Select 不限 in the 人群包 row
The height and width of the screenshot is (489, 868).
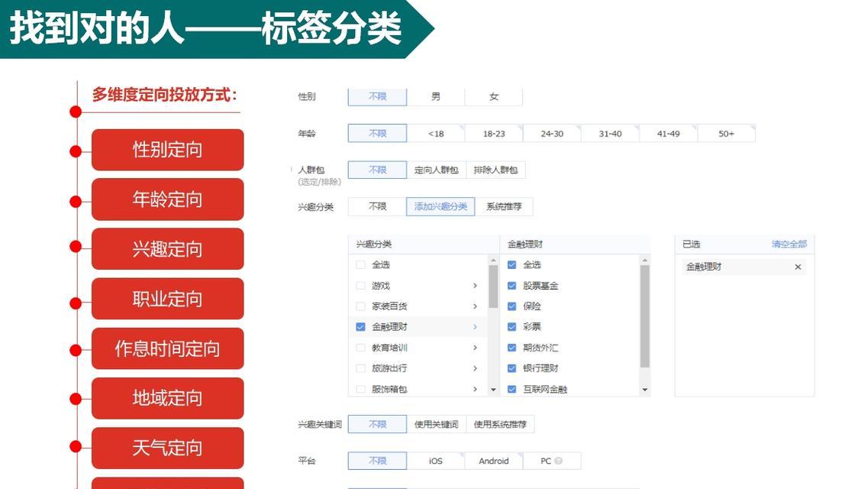click(x=377, y=170)
